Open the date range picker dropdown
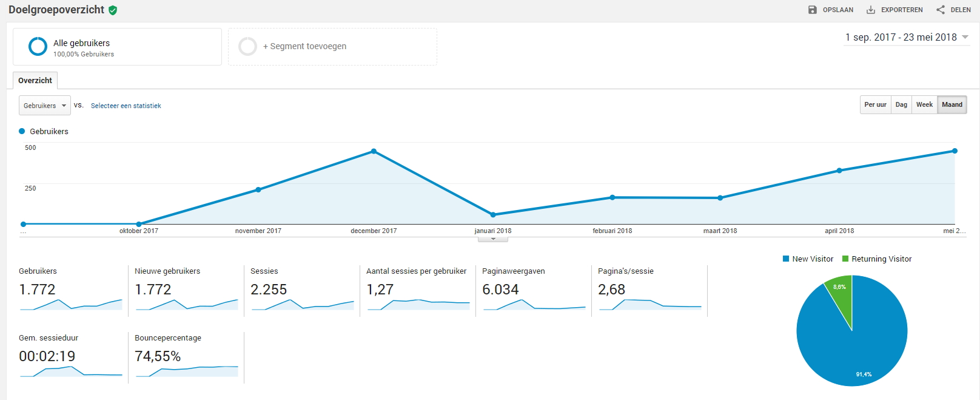Image resolution: width=980 pixels, height=400 pixels. [907, 38]
